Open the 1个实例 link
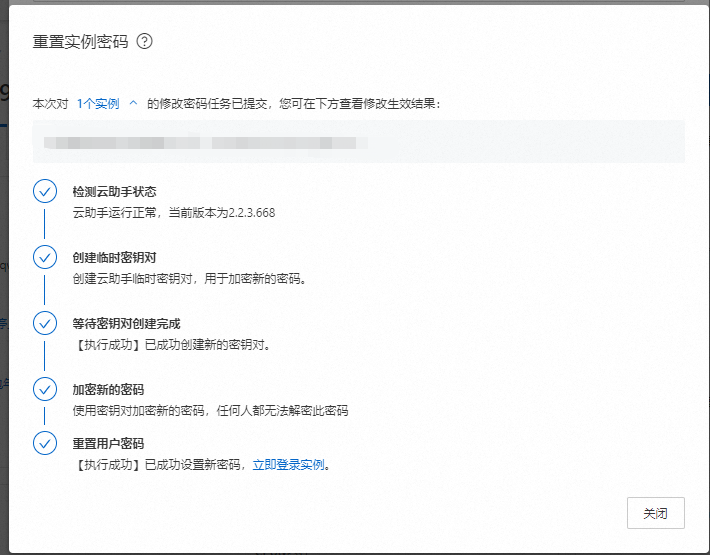The width and height of the screenshot is (710, 555). [98, 103]
